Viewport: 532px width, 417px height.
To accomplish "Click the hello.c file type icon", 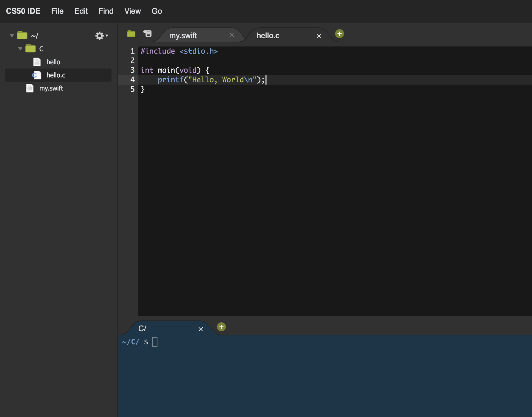I will [37, 75].
